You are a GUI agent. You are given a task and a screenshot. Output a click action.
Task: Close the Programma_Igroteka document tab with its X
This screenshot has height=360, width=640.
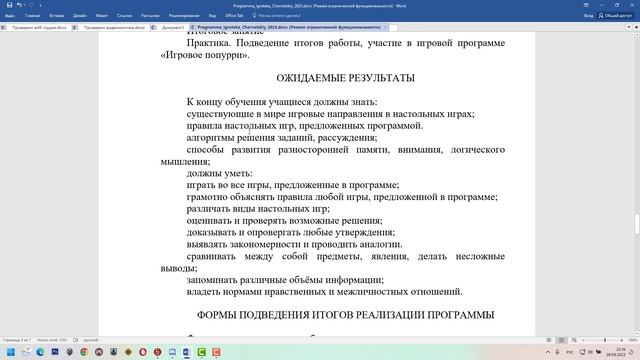[x=385, y=27]
